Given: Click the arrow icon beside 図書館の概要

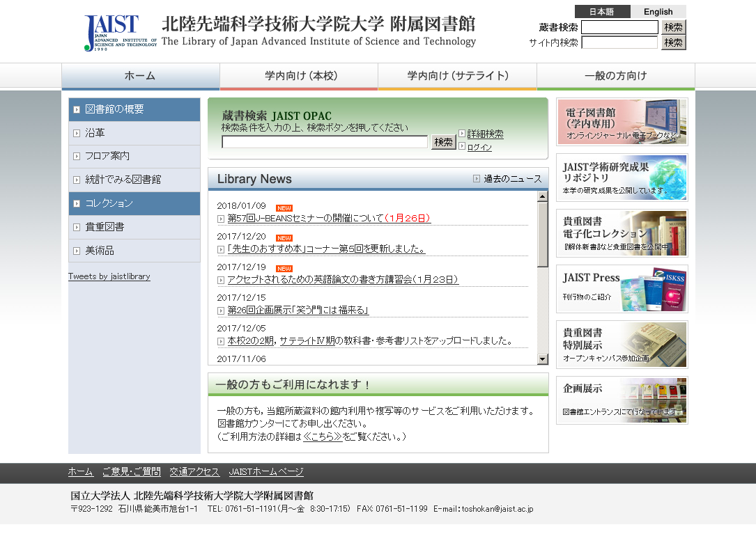Looking at the screenshot, I should pyautogui.click(x=77, y=110).
